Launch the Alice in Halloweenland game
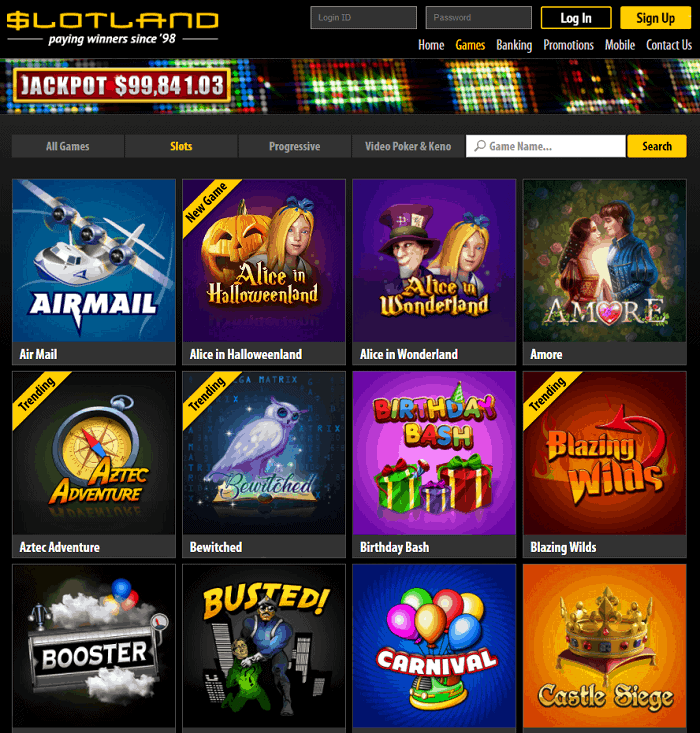Viewport: 700px width, 733px height. pos(264,260)
